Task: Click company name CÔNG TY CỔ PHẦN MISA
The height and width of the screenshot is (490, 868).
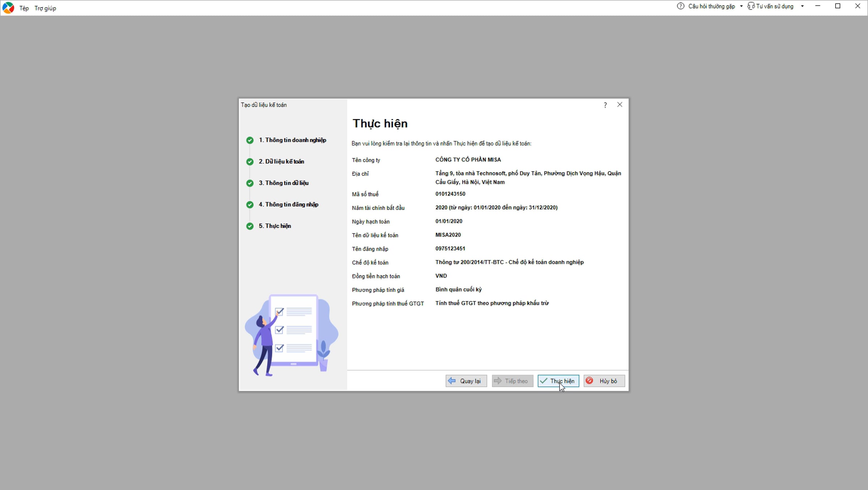Action: point(468,160)
